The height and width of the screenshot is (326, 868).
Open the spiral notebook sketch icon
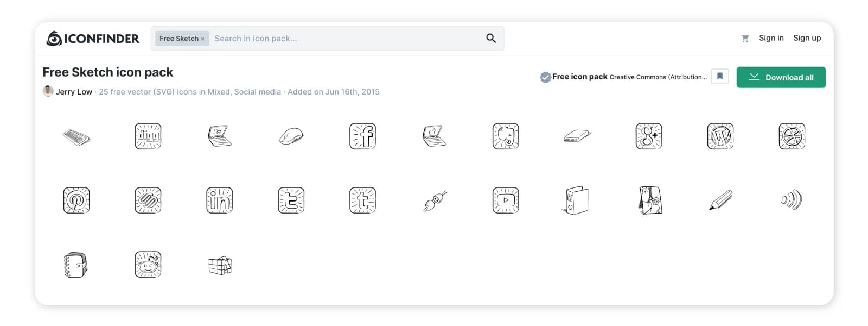76,265
